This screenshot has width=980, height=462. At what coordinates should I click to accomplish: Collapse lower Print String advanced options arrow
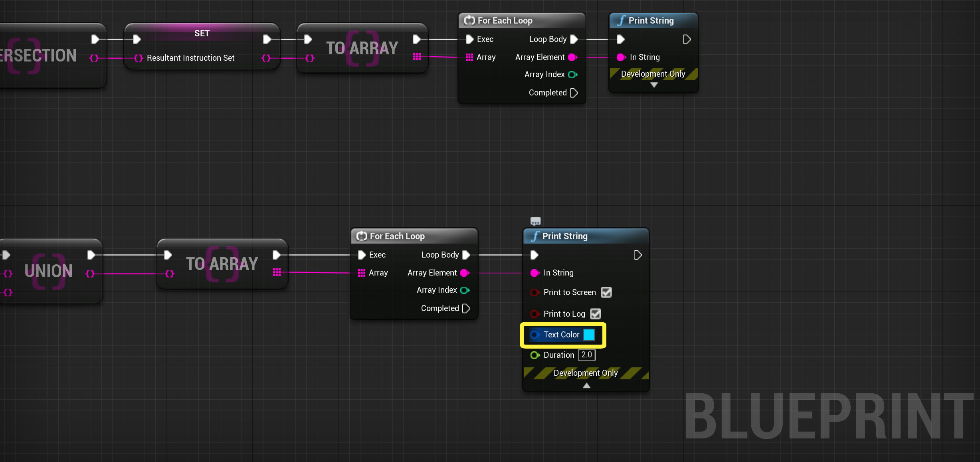click(586, 386)
